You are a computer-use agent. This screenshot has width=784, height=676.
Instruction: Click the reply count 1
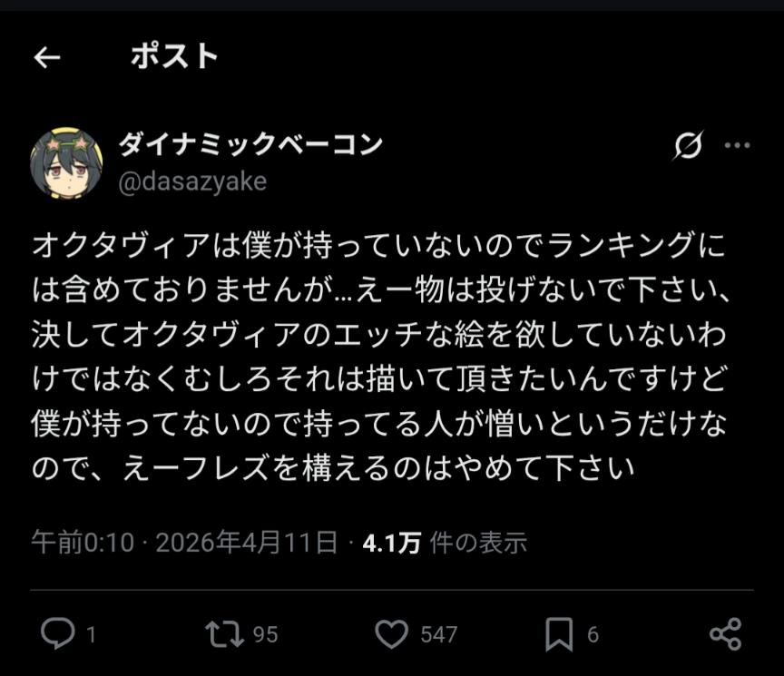91,634
